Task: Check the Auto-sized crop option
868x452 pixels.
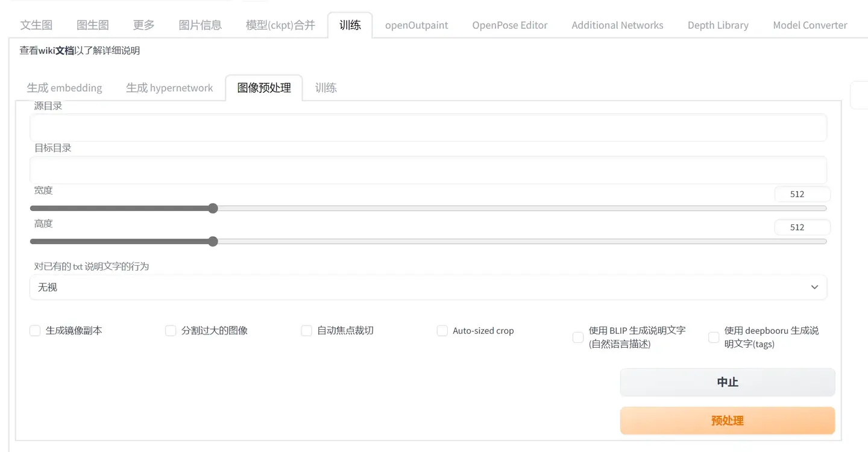Action: (442, 331)
